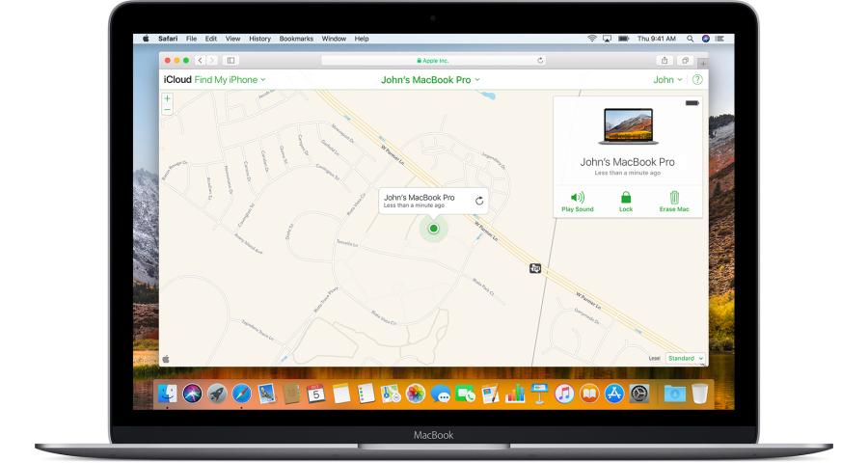The image size is (868, 463).
Task: Open Photos app in the Dock
Action: pos(415,394)
